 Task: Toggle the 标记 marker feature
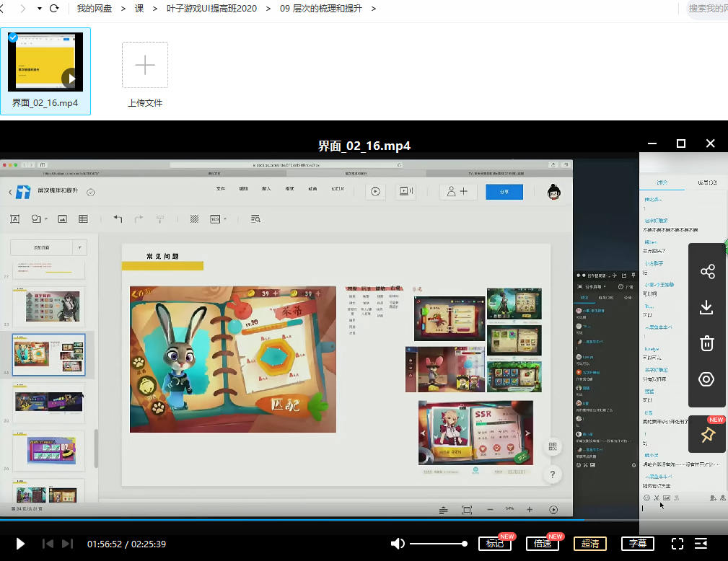(x=495, y=544)
